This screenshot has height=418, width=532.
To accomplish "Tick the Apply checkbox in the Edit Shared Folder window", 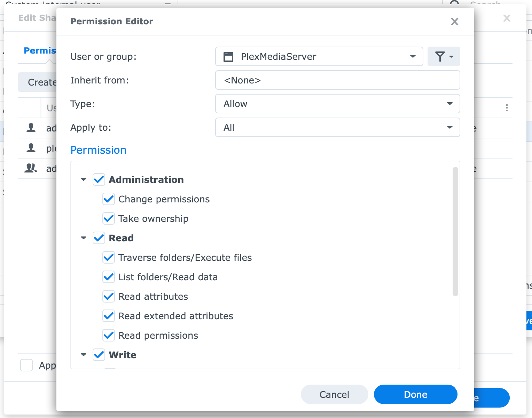I will point(26,365).
